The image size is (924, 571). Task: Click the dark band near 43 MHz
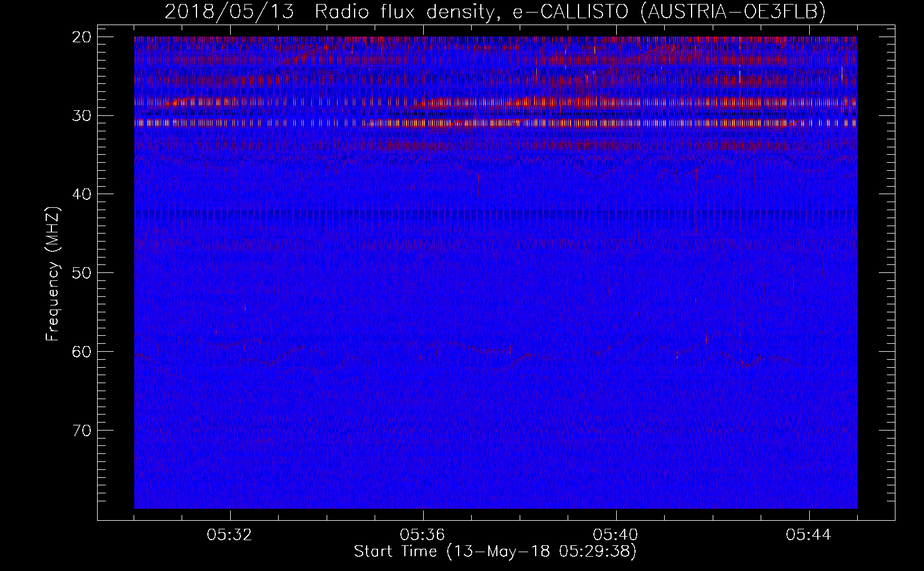coord(496,215)
